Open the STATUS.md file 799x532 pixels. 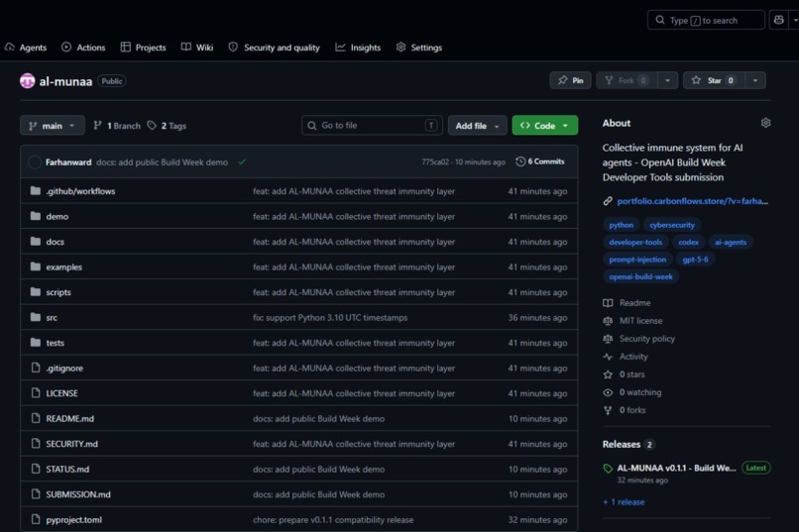click(x=67, y=469)
